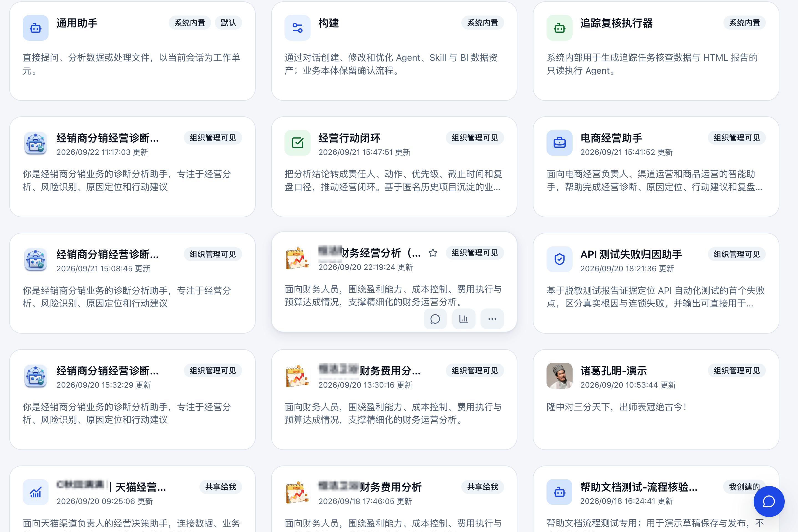The width and height of the screenshot is (798, 532).
Task: Click calendar chart icon of 财务经营分析 card
Action: pos(297,258)
